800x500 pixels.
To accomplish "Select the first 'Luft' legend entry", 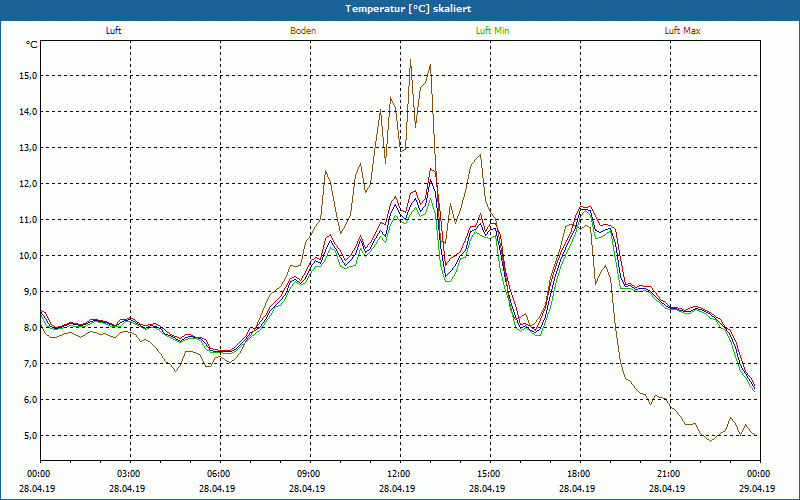I will (114, 31).
